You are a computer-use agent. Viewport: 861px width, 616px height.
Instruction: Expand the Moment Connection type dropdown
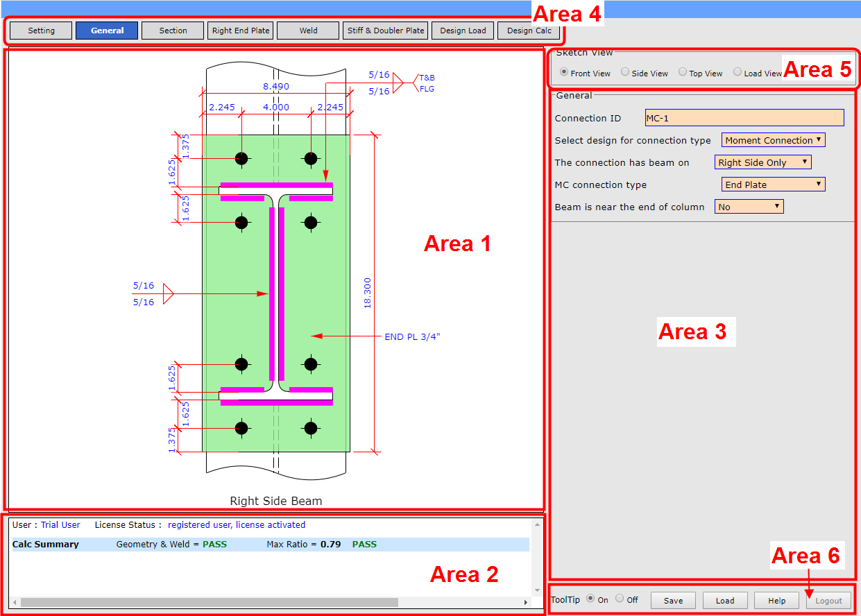coord(773,140)
